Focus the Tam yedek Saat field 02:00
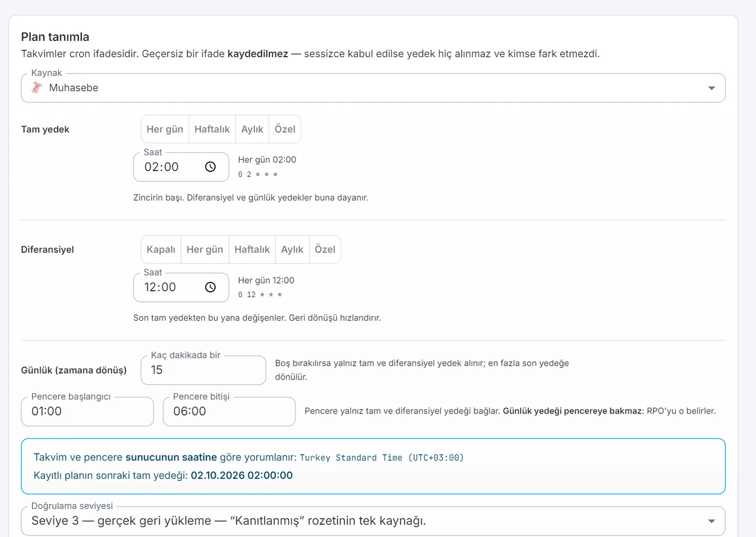This screenshot has width=756, height=537. click(x=181, y=167)
